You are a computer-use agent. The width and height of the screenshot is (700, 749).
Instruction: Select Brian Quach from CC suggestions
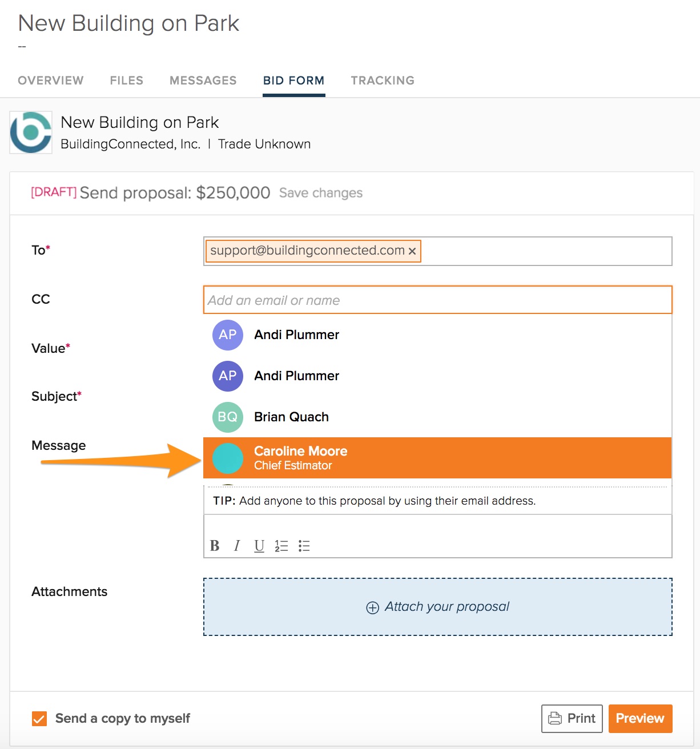tap(291, 417)
